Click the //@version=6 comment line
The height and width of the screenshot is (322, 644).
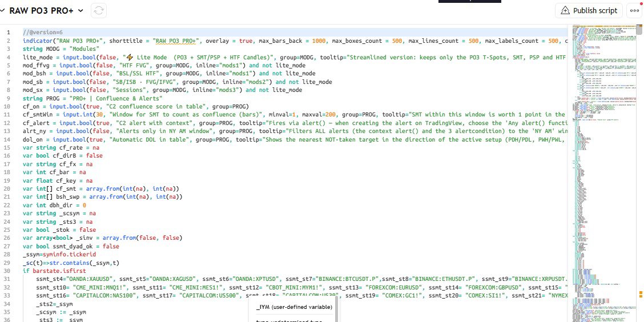pos(43,32)
